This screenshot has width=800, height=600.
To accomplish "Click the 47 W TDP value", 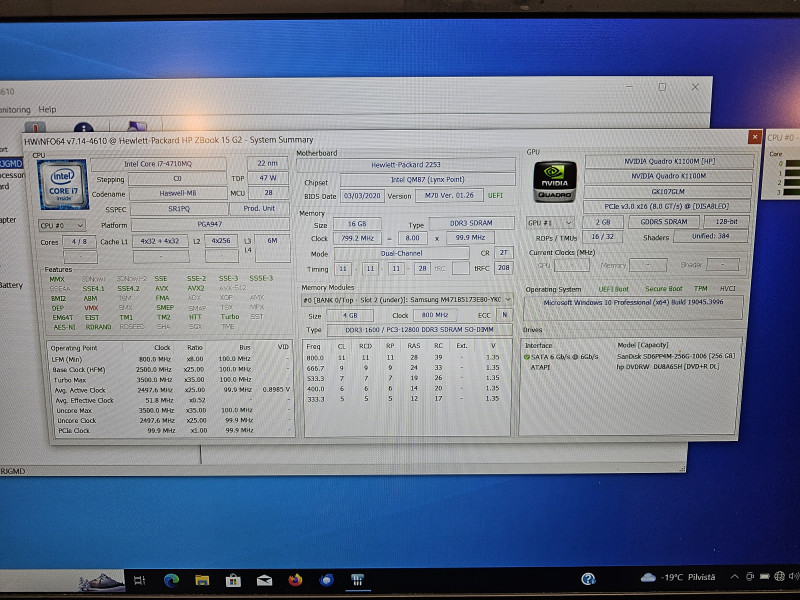I will 268,178.
